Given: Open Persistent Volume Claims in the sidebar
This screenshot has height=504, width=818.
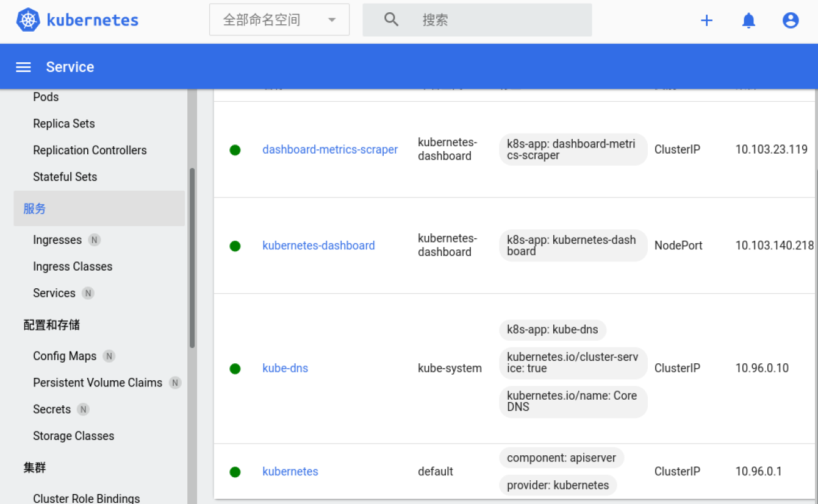Looking at the screenshot, I should pos(98,383).
